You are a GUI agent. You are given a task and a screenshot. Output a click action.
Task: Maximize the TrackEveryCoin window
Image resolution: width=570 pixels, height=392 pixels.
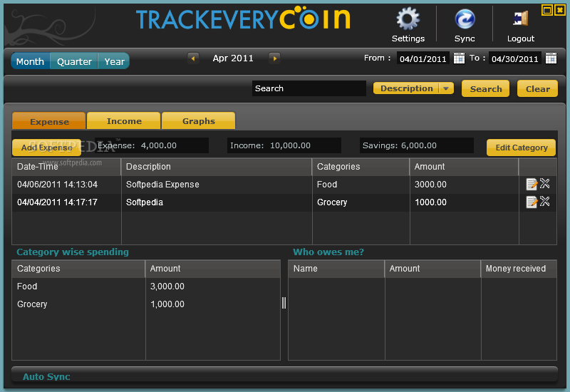546,10
